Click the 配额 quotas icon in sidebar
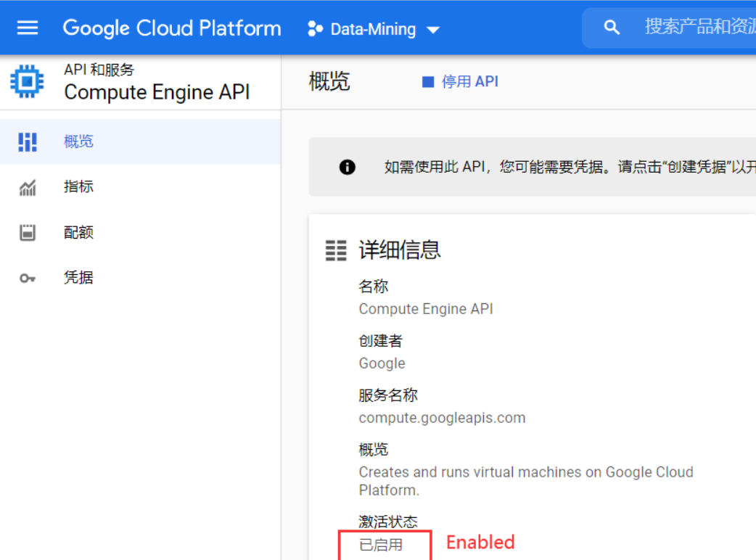The height and width of the screenshot is (560, 756). pos(26,231)
